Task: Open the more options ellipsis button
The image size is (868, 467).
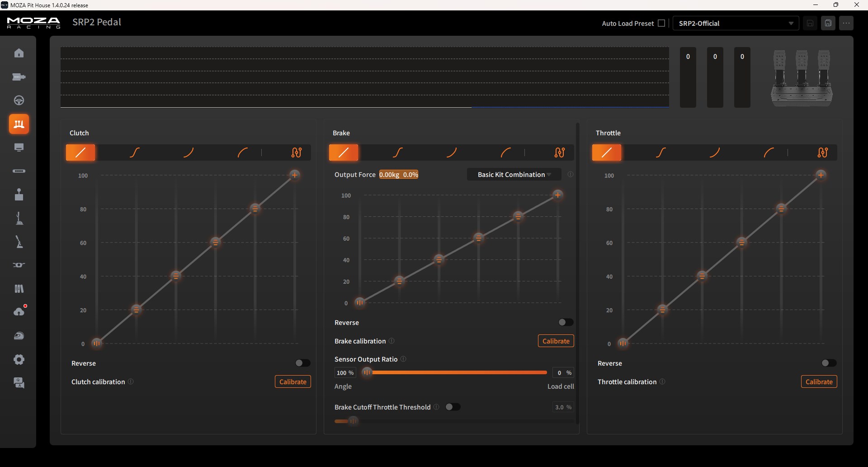Action: point(846,23)
